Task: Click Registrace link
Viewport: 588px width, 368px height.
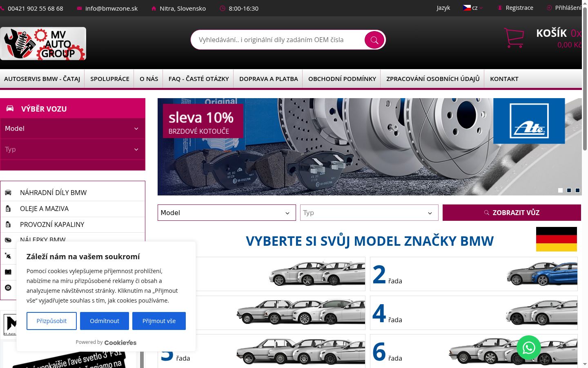Action: click(x=519, y=8)
